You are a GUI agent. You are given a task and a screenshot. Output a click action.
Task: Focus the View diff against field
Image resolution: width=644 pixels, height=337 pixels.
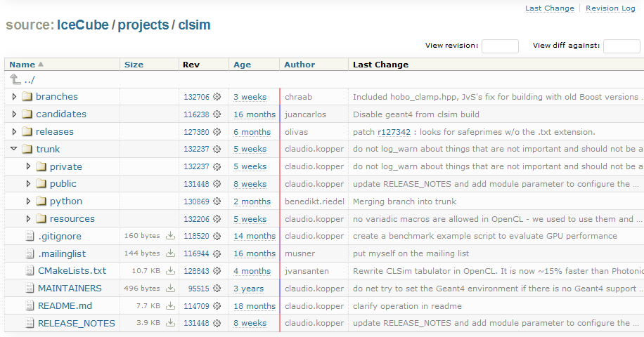coord(622,46)
